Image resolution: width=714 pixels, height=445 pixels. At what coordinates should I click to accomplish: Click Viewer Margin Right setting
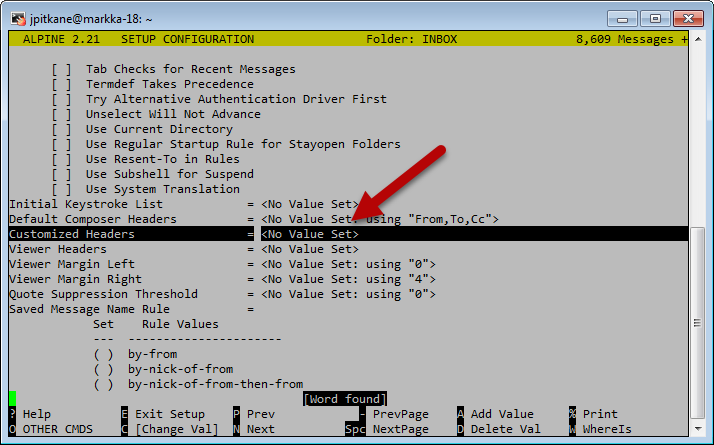75,279
